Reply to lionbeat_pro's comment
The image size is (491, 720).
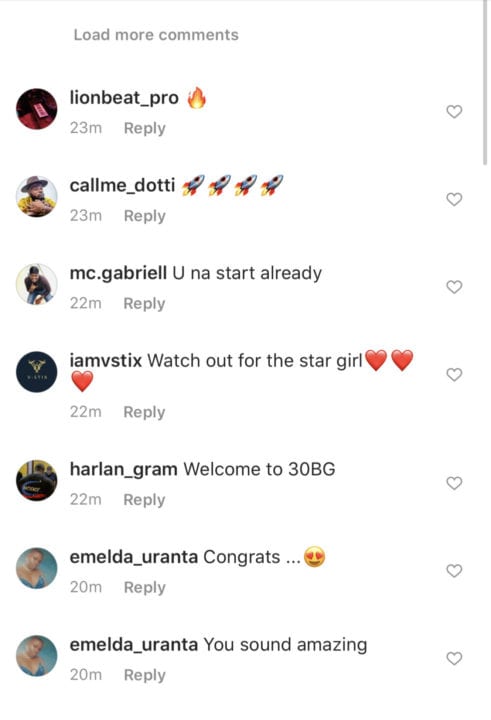(x=145, y=128)
